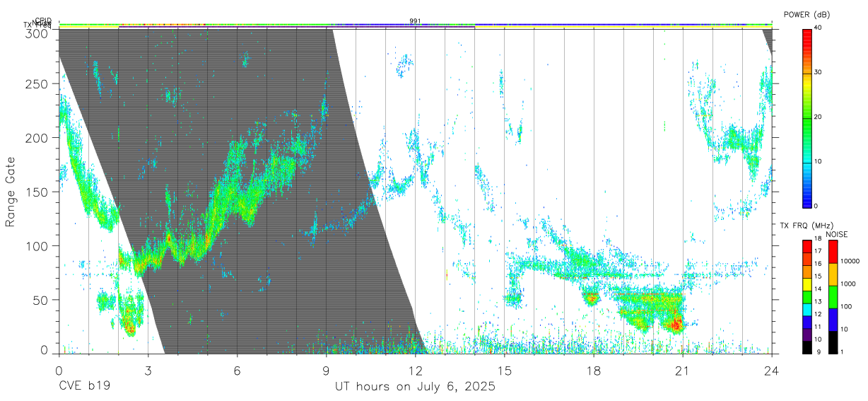Screen dimensions: 868x401
Task: Click the 0 hour tick on time axis
Action: (x=59, y=370)
